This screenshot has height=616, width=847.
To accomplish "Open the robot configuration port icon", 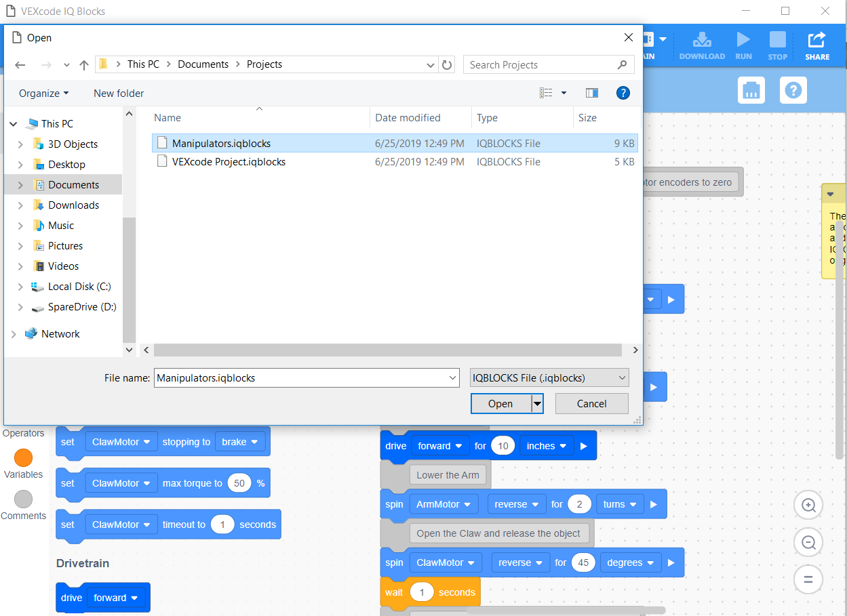I will coord(751,90).
